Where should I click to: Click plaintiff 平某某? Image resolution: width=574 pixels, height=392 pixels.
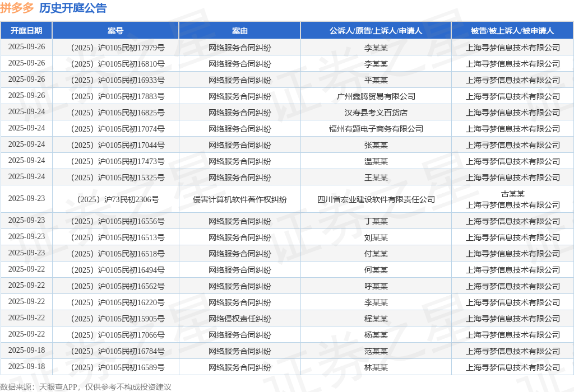pyautogui.click(x=376, y=80)
